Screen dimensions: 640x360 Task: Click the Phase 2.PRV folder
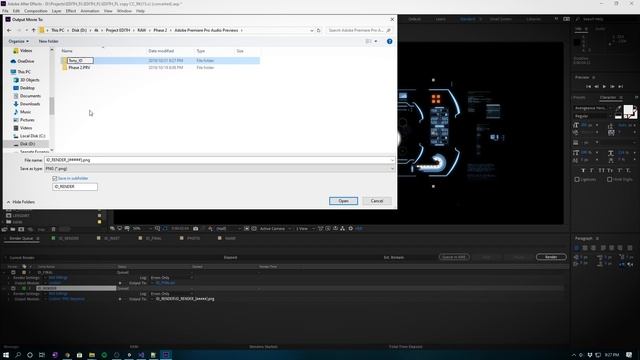pos(79,67)
